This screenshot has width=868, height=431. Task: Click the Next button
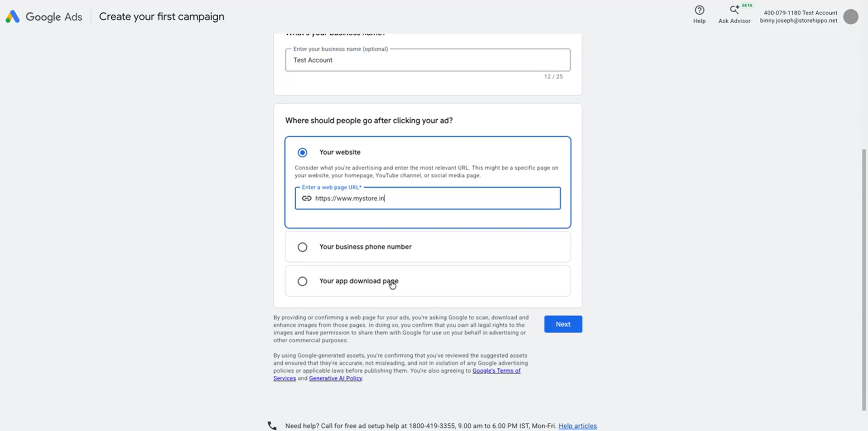pos(563,324)
